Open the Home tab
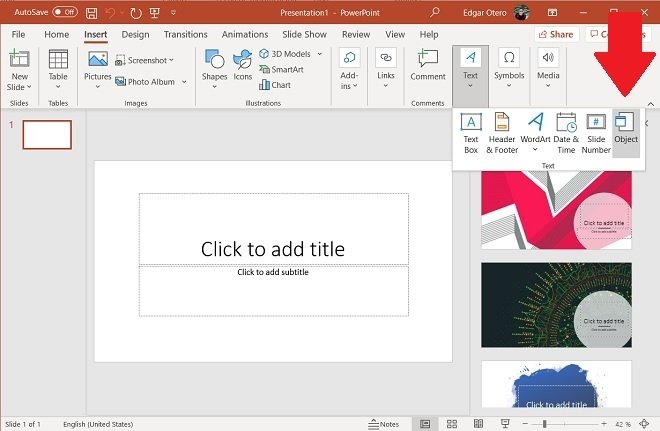Image resolution: width=660 pixels, height=431 pixels. point(56,35)
